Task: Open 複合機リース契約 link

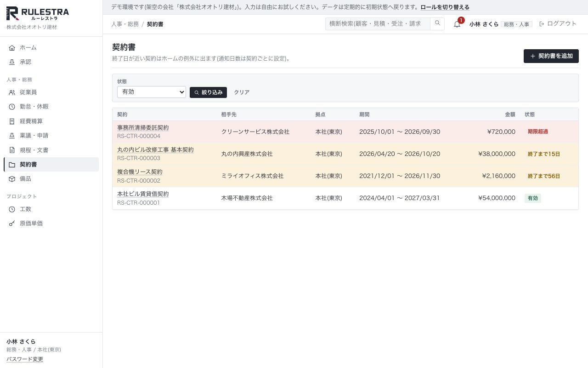Action: tap(140, 172)
